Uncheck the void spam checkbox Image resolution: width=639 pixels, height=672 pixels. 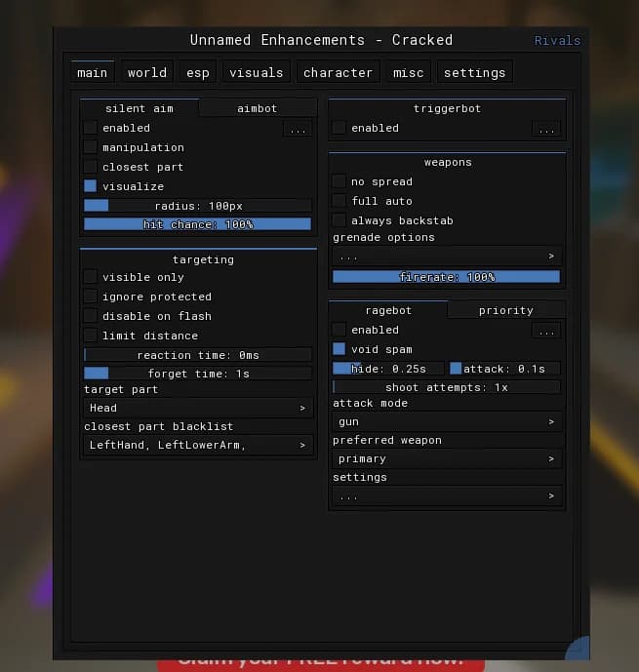pos(339,349)
